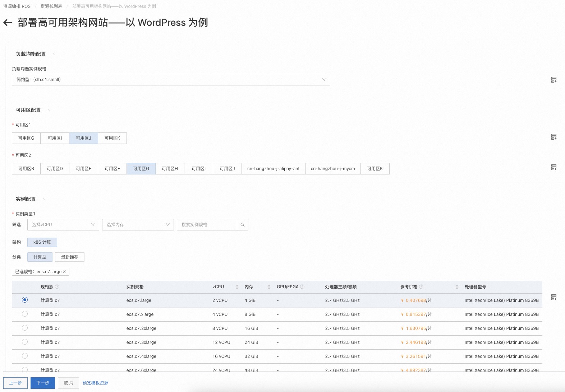This screenshot has width=565, height=392.
Task: Click the 取消 button
Action: click(x=68, y=383)
